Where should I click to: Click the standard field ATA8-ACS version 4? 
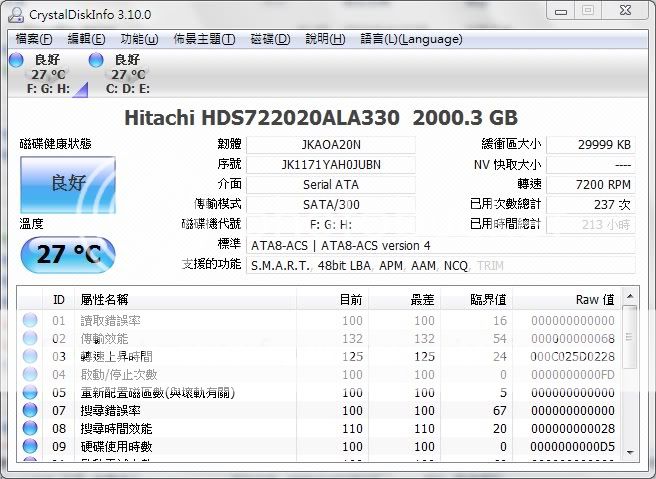pyautogui.click(x=441, y=246)
